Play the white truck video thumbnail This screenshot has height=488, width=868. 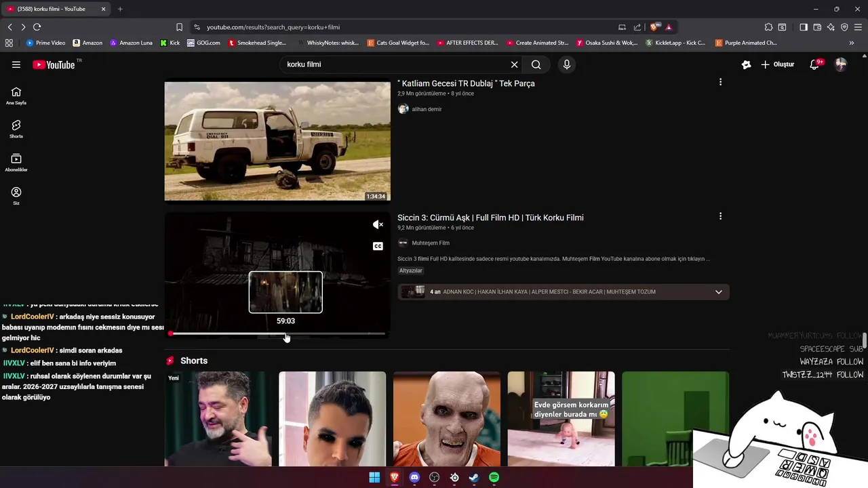coord(277,141)
